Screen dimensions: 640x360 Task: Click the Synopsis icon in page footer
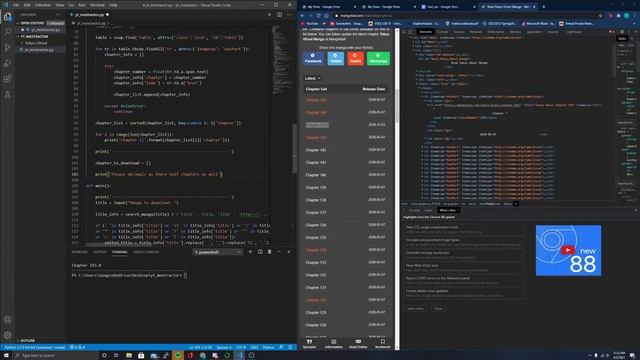(x=309, y=343)
